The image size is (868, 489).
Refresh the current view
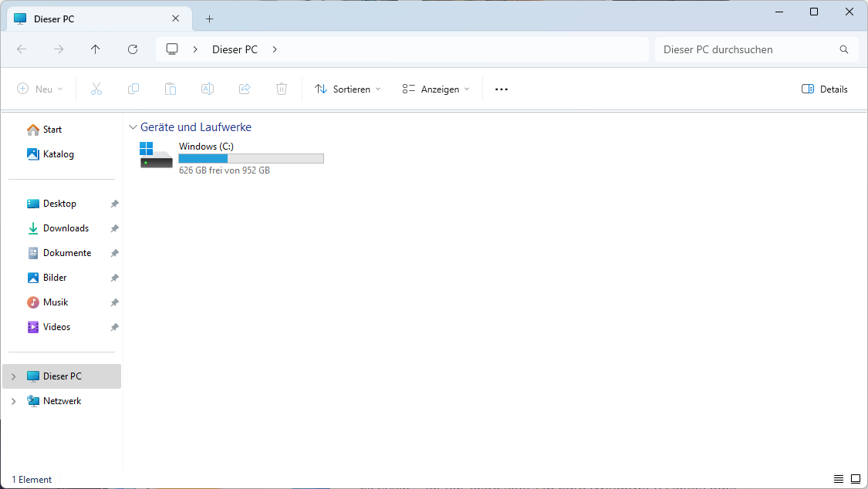tap(133, 49)
